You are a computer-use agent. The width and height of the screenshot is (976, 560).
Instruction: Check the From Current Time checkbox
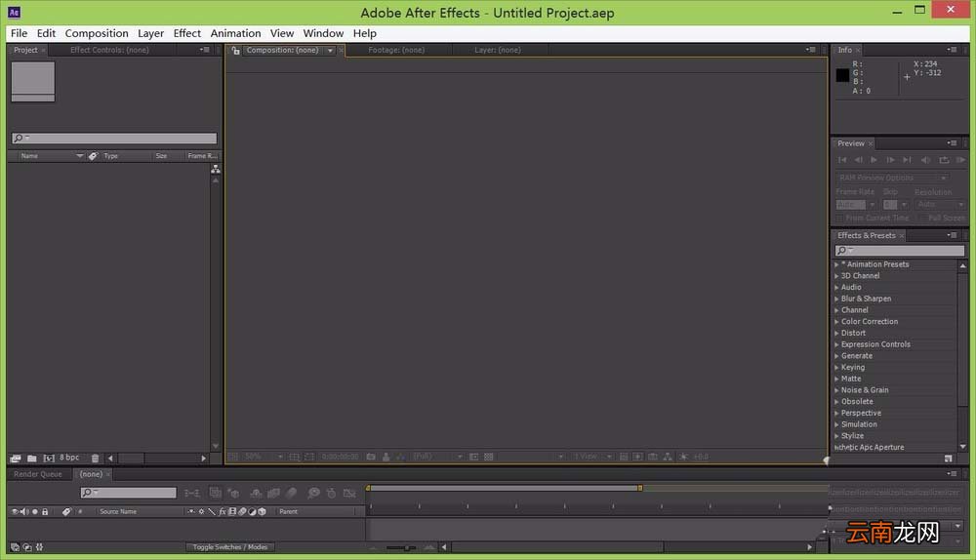click(x=839, y=219)
